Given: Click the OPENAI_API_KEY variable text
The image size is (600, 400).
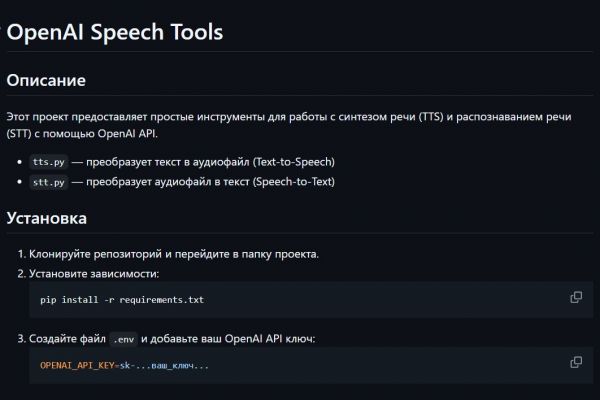Looking at the screenshot, I should tap(77, 366).
